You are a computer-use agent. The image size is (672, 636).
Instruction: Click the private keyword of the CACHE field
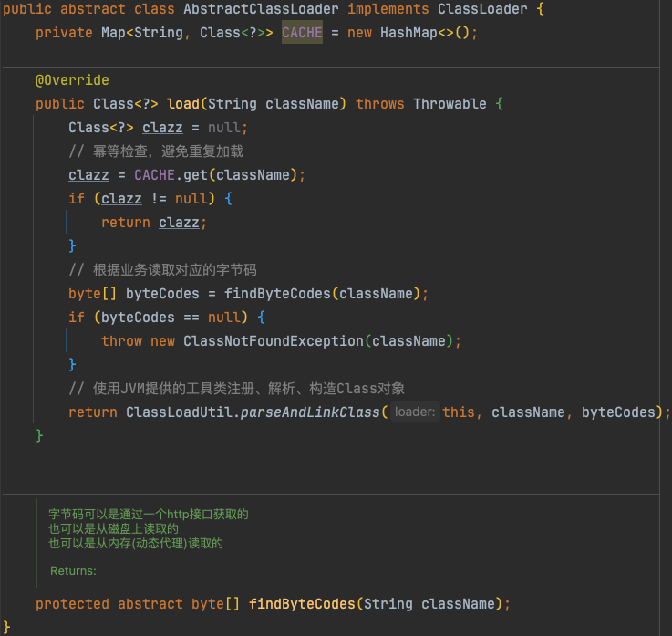pos(64,33)
